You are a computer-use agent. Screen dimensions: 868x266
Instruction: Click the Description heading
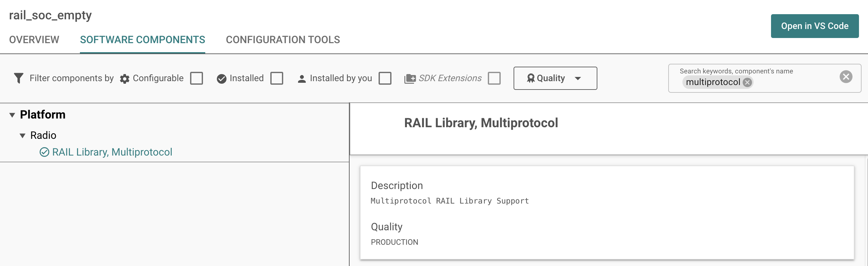pos(397,185)
